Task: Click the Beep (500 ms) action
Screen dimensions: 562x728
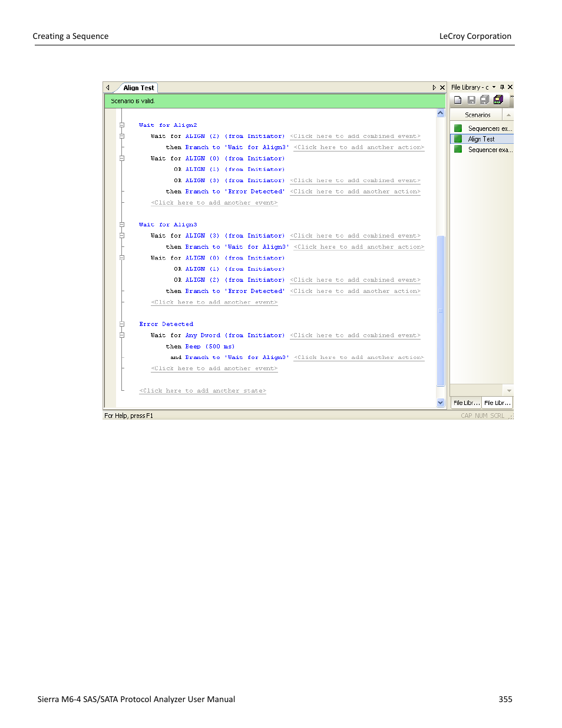Action: coord(210,347)
